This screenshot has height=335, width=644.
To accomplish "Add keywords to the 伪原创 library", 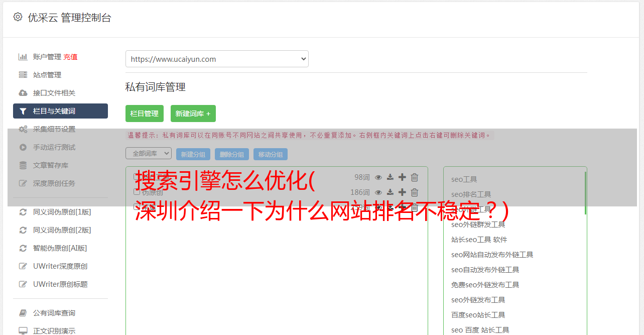I will (402, 192).
